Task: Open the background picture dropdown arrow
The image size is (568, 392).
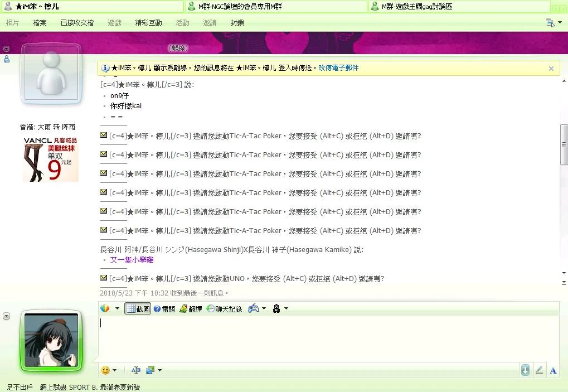Action: coord(159,370)
